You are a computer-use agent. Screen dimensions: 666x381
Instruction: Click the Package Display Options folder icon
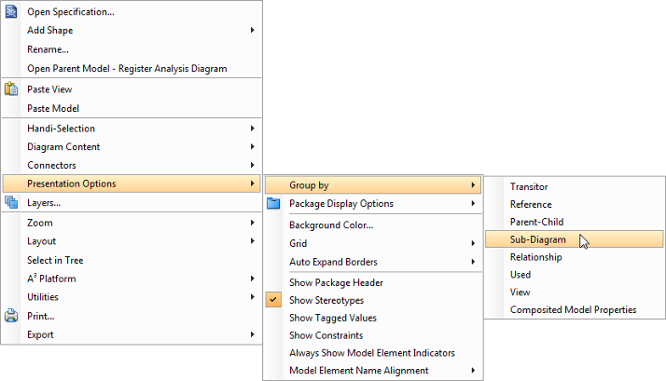point(274,203)
